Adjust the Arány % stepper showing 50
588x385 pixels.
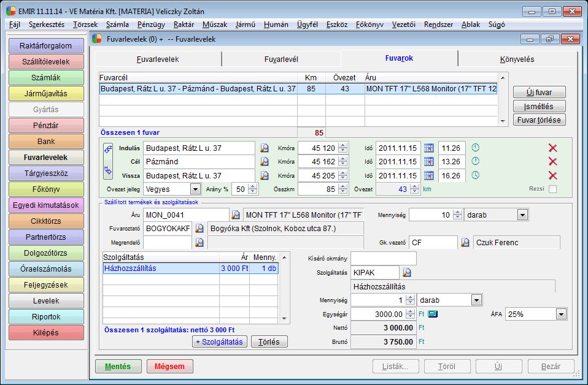point(253,189)
